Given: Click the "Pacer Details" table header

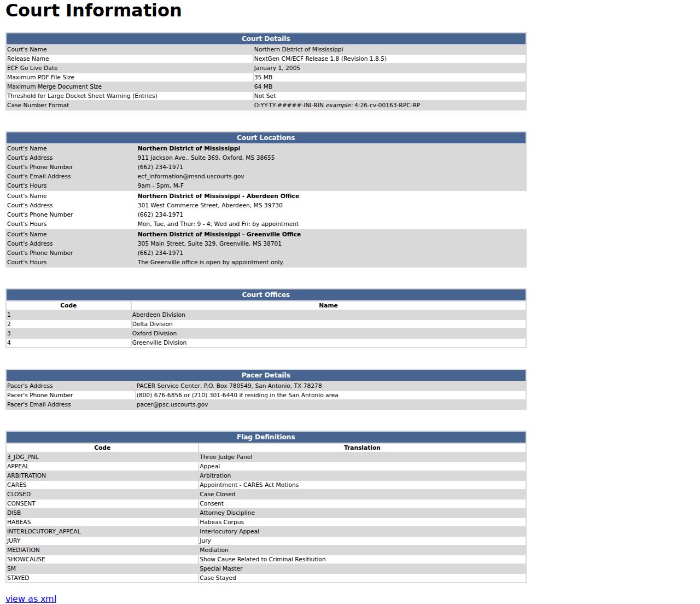Looking at the screenshot, I should click(x=266, y=375).
